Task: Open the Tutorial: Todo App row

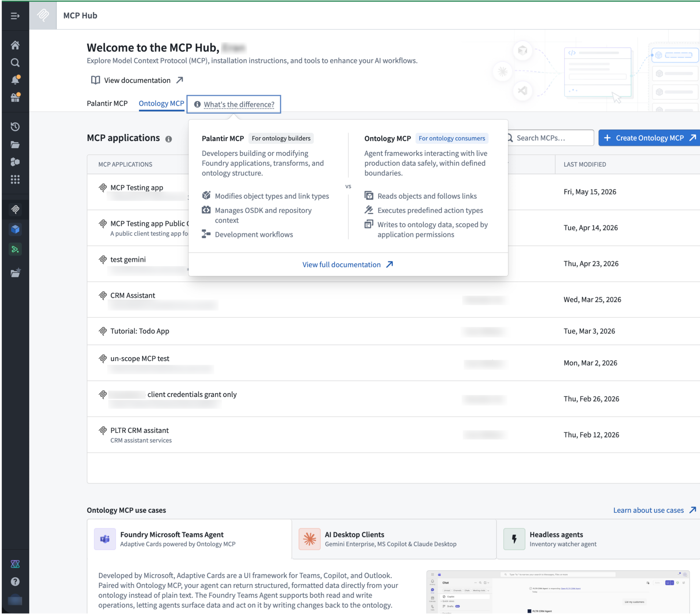Action: [x=394, y=331]
